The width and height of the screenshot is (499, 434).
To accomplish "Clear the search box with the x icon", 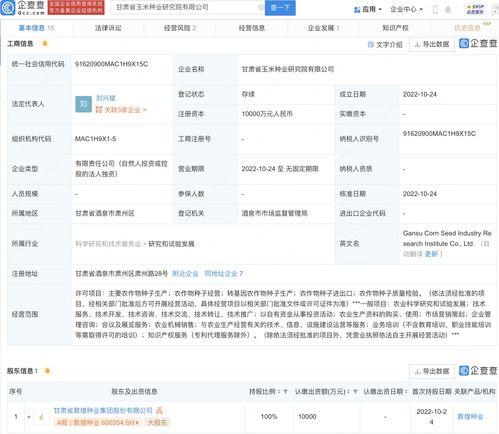I will (261, 7).
